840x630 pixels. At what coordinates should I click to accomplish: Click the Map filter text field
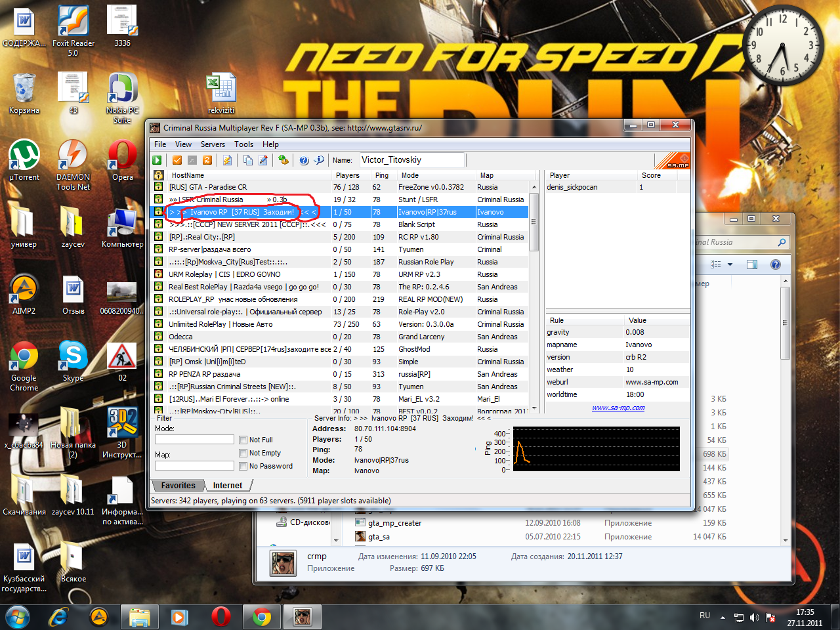[194, 466]
